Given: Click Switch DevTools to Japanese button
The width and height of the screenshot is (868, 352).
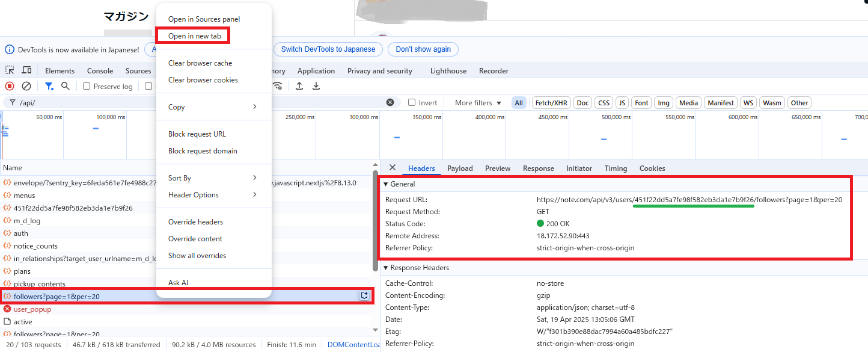Looking at the screenshot, I should pos(328,49).
